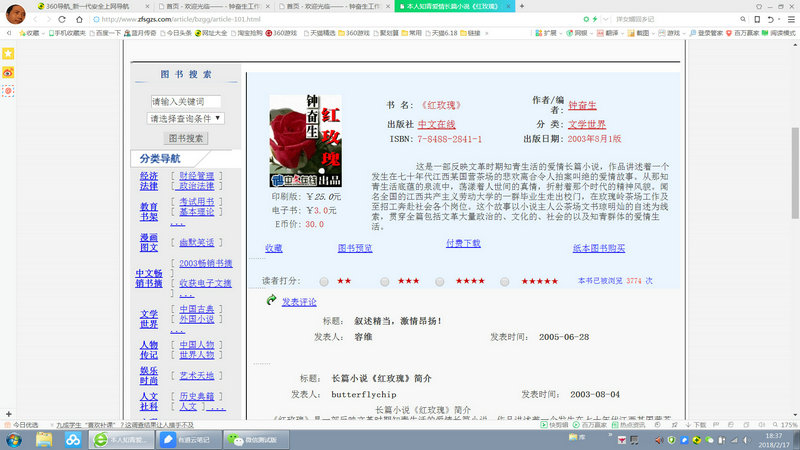Click the keyword search input field
This screenshot has width=800, height=450.
click(x=186, y=102)
